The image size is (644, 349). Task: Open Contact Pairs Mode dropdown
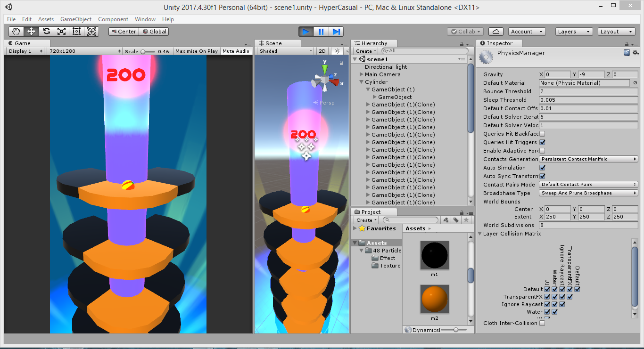[589, 185]
